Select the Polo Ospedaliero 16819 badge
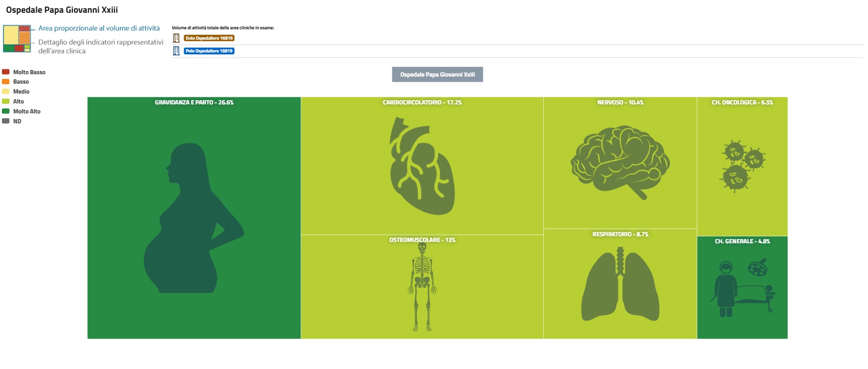The height and width of the screenshot is (369, 868). pyautogui.click(x=209, y=51)
